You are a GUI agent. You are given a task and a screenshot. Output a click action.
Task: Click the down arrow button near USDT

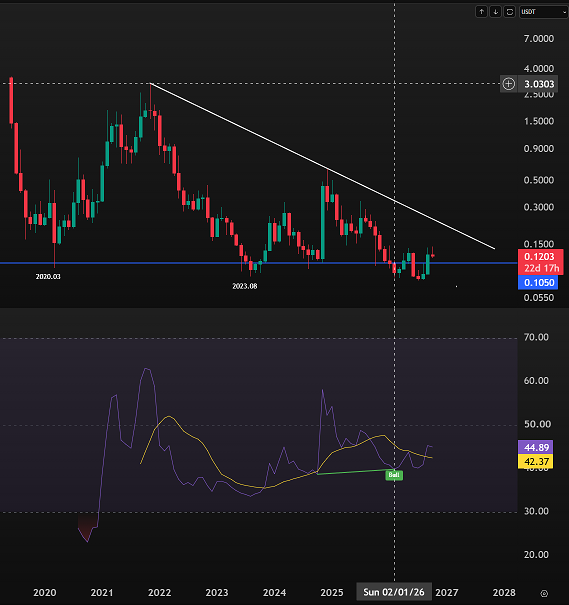(496, 12)
